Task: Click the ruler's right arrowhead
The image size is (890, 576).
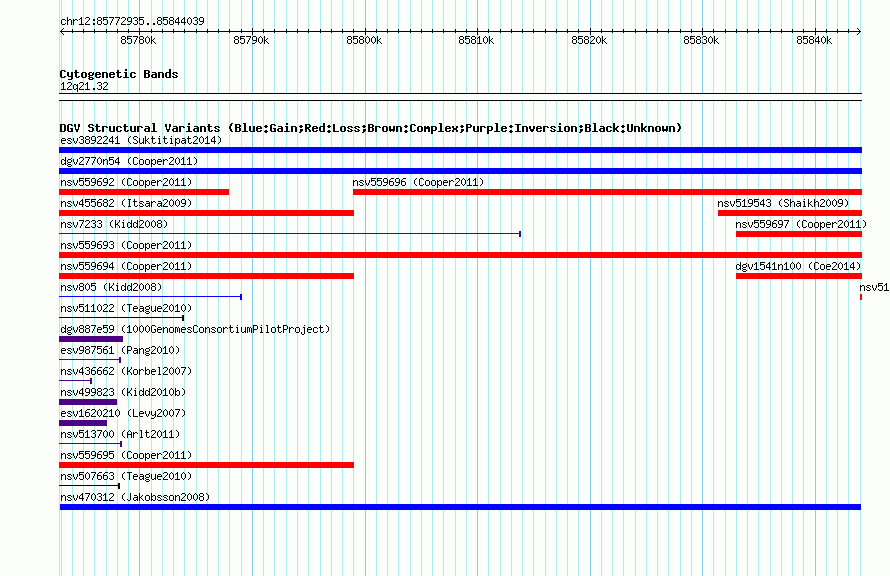Action: click(859, 32)
